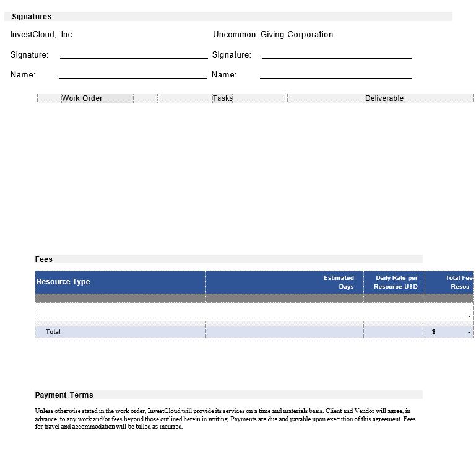Viewport: 476px width, 449px height.
Task: Select the Tasks header cell
Action: point(222,98)
